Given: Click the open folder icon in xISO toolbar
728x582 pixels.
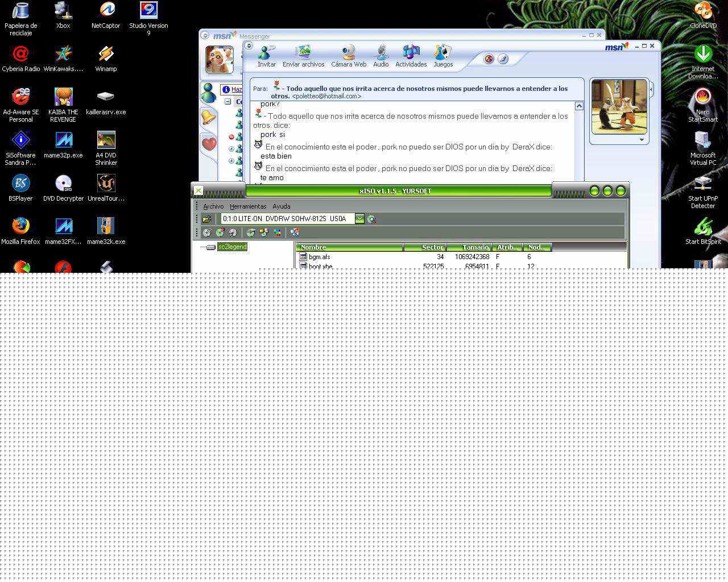Looking at the screenshot, I should point(207,219).
